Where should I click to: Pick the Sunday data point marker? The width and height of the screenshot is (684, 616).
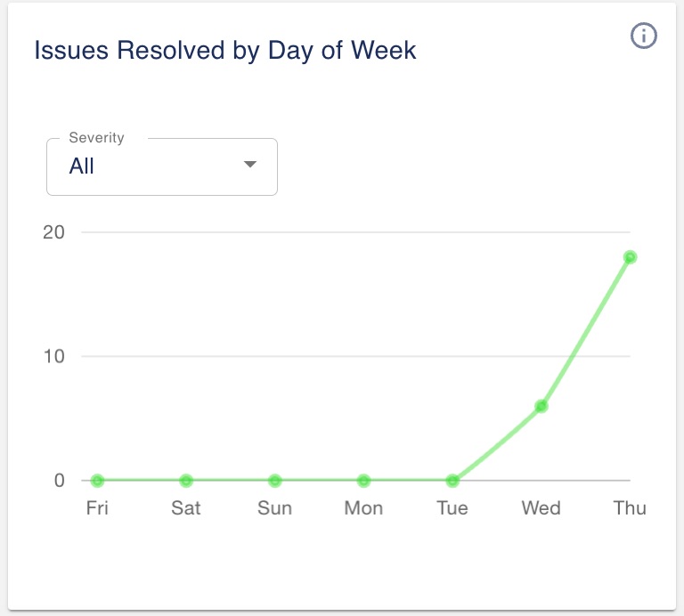[x=275, y=481]
